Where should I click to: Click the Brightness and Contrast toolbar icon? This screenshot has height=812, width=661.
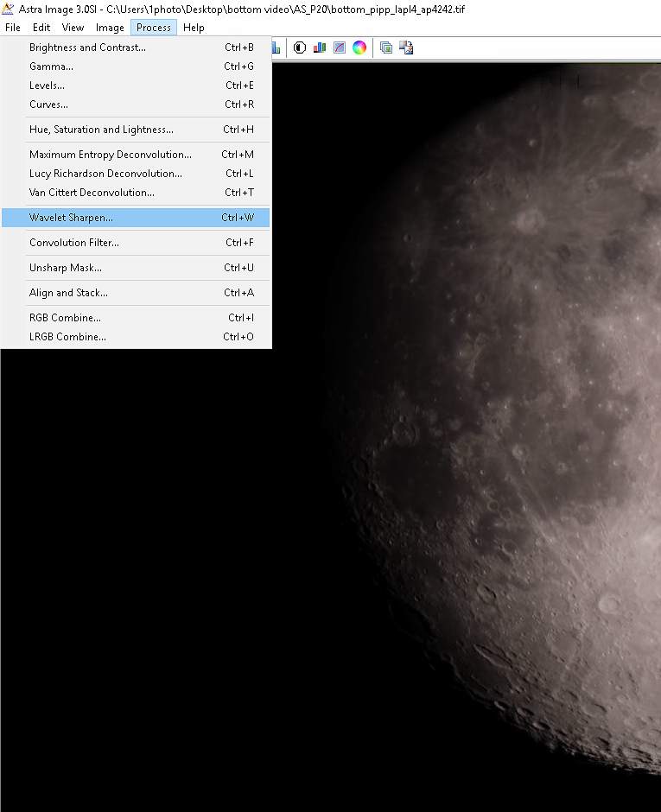pyautogui.click(x=300, y=48)
